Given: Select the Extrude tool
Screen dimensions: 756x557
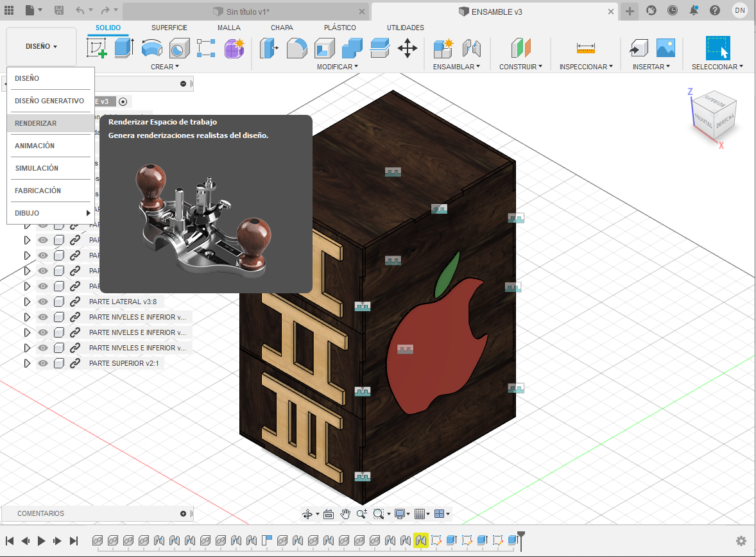Looking at the screenshot, I should pos(124,48).
